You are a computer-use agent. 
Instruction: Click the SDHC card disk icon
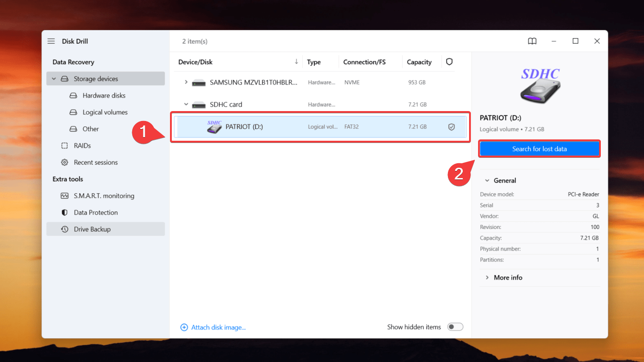click(x=199, y=105)
